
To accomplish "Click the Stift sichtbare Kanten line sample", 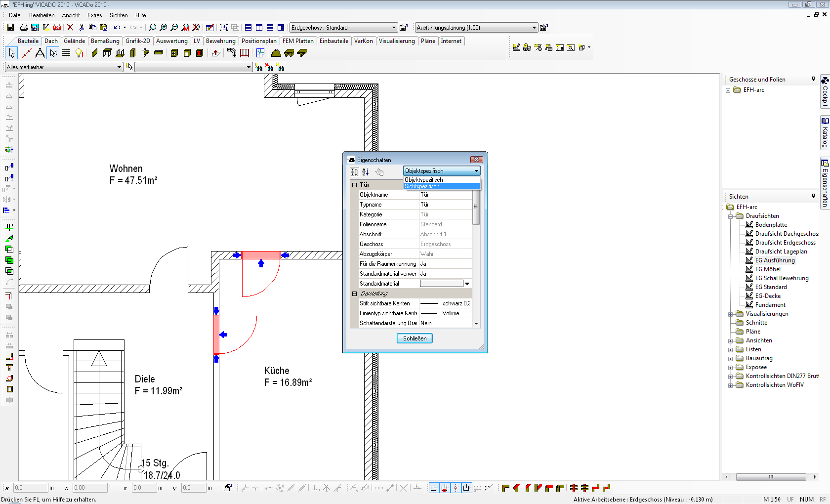I will (429, 303).
